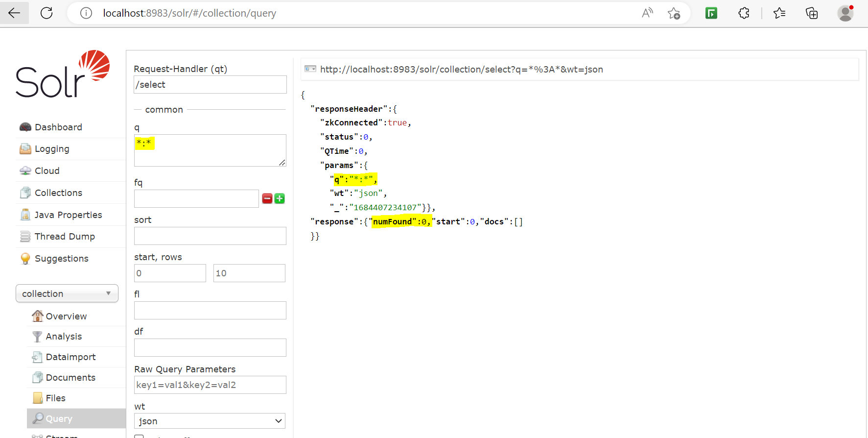Click the fl input field

(210, 310)
